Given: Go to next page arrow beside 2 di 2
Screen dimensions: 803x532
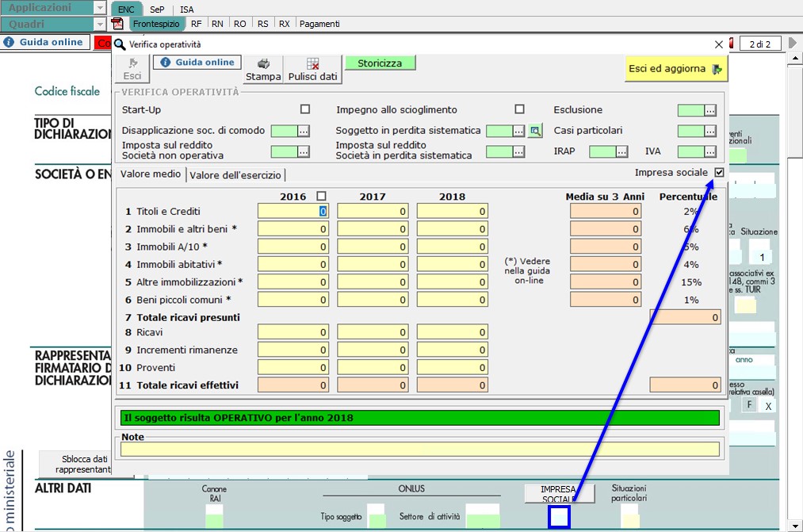Looking at the screenshot, I should click(793, 44).
